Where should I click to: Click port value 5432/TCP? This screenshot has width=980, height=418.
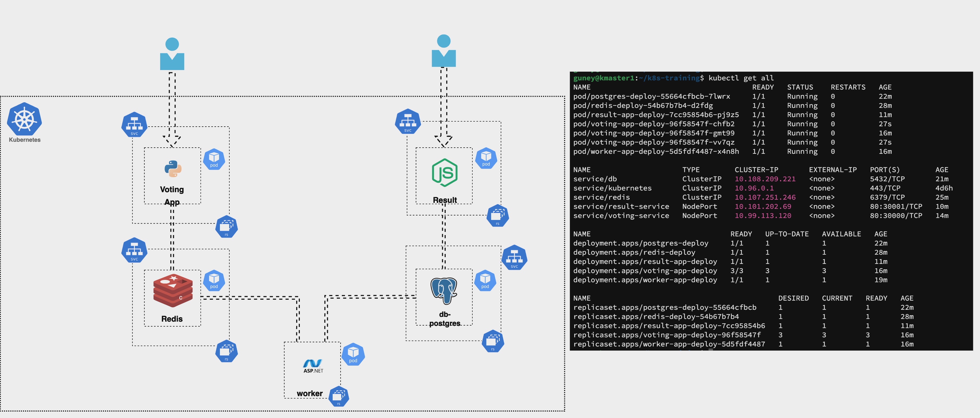coord(887,178)
